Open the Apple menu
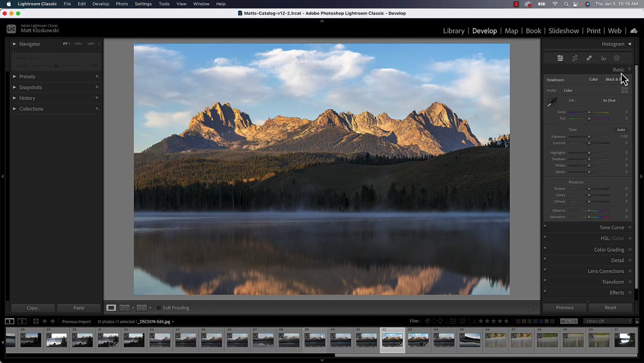The height and width of the screenshot is (363, 644). coord(9,4)
